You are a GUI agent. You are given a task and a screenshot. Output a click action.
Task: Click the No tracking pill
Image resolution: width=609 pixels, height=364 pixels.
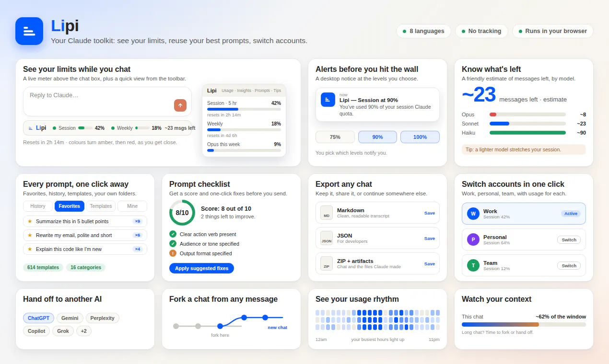(481, 31)
